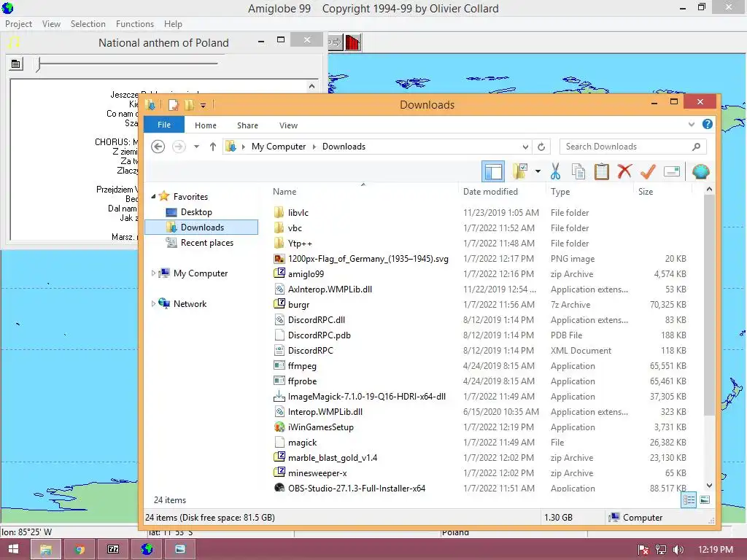Click the anthem text document icon button
Image resolution: width=747 pixels, height=560 pixels.
16,64
